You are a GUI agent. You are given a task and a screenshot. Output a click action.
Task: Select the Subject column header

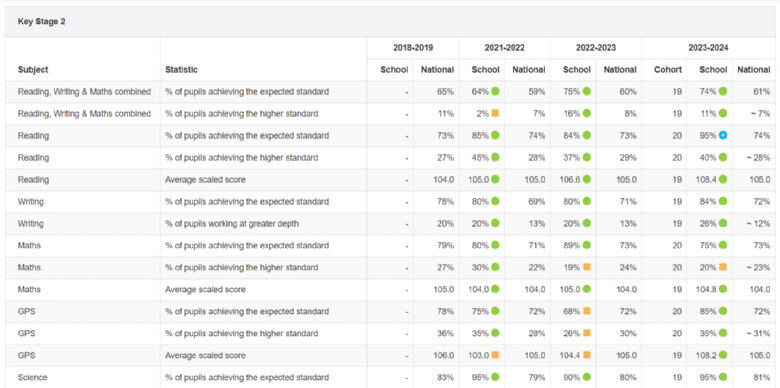coord(33,70)
